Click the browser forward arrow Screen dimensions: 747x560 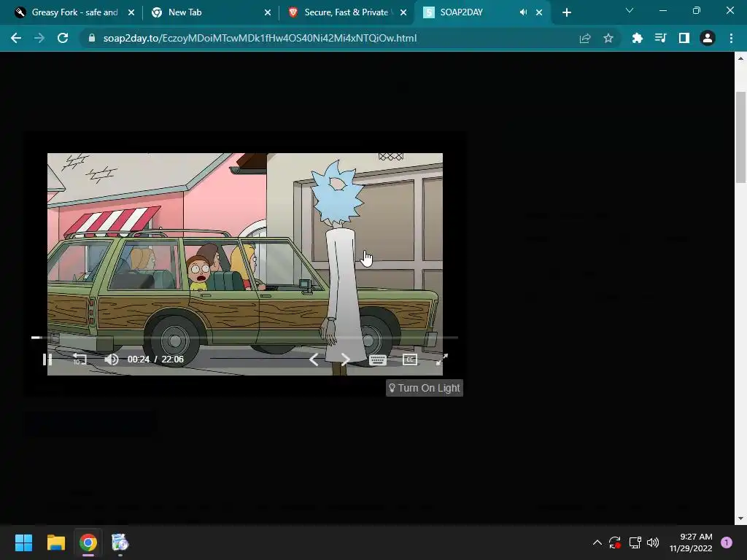pos(39,38)
